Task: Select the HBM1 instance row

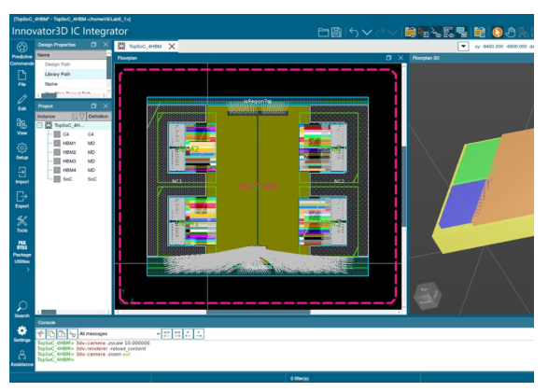Action: [74, 143]
